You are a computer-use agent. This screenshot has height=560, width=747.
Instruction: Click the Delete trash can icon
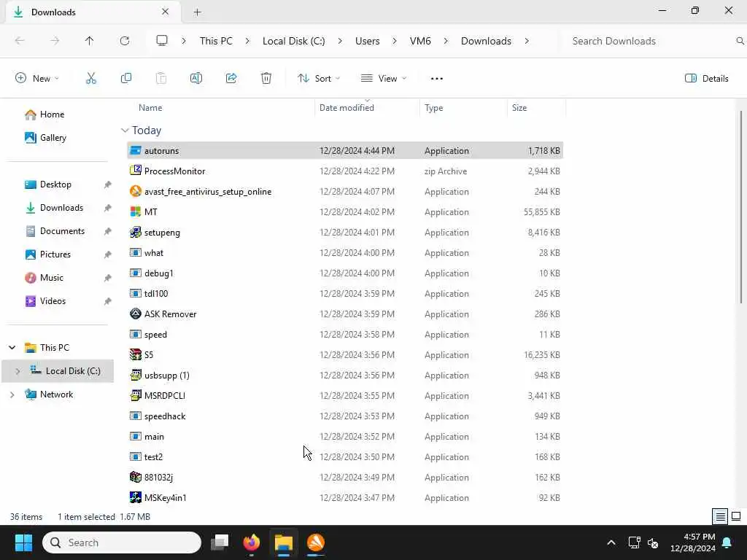point(266,79)
